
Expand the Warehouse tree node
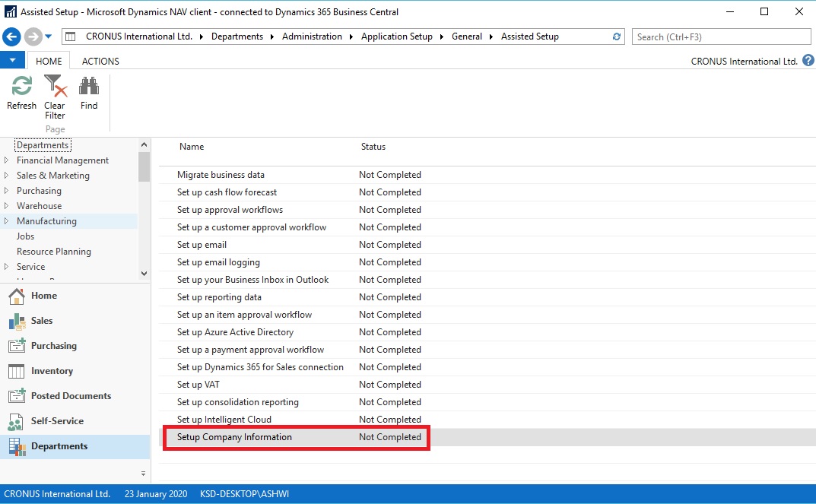click(7, 206)
